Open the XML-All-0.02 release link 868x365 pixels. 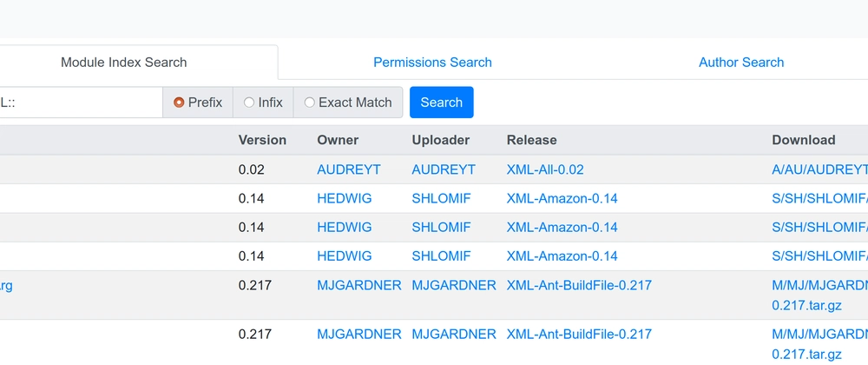pos(545,169)
